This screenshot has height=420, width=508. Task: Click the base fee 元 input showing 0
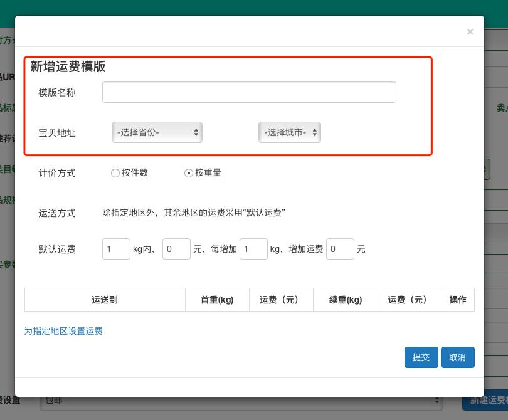pyautogui.click(x=176, y=249)
